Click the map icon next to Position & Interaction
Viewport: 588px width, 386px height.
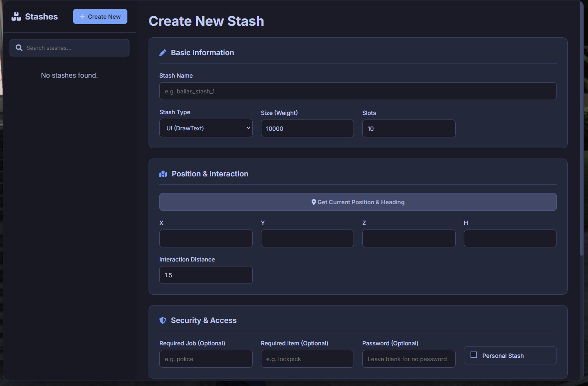pos(163,173)
